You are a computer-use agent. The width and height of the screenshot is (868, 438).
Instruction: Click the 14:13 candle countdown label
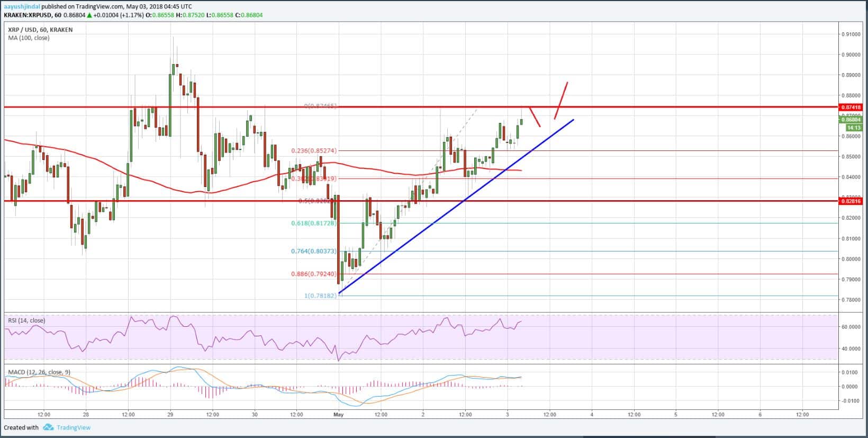[852, 128]
